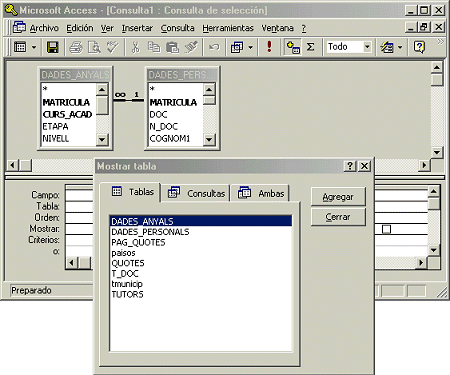Click the Mostrar tabla dialog help ? button

pos(350,166)
